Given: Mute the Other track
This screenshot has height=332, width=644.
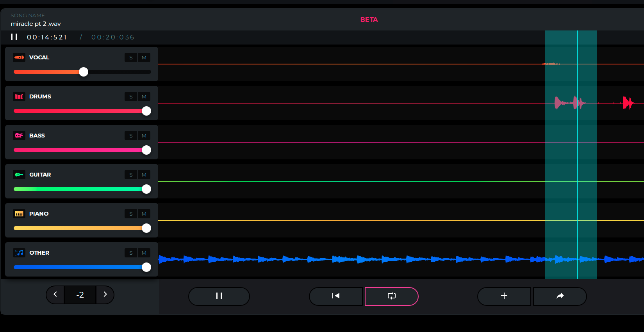Looking at the screenshot, I should coord(144,253).
